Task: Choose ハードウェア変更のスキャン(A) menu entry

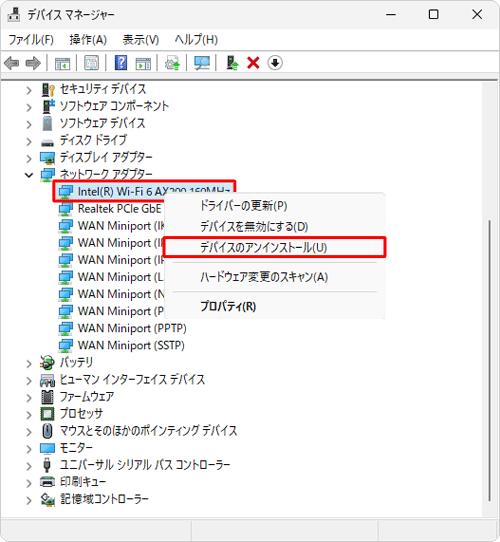Action: click(x=275, y=277)
